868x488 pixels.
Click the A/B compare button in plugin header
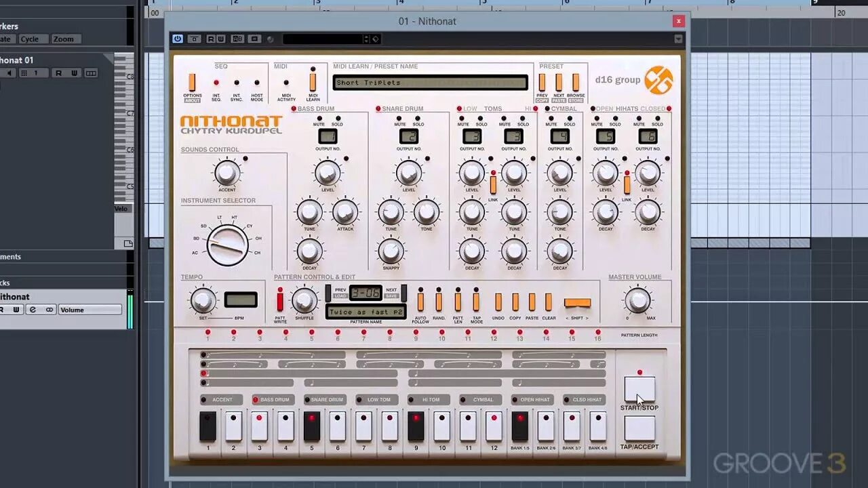237,39
